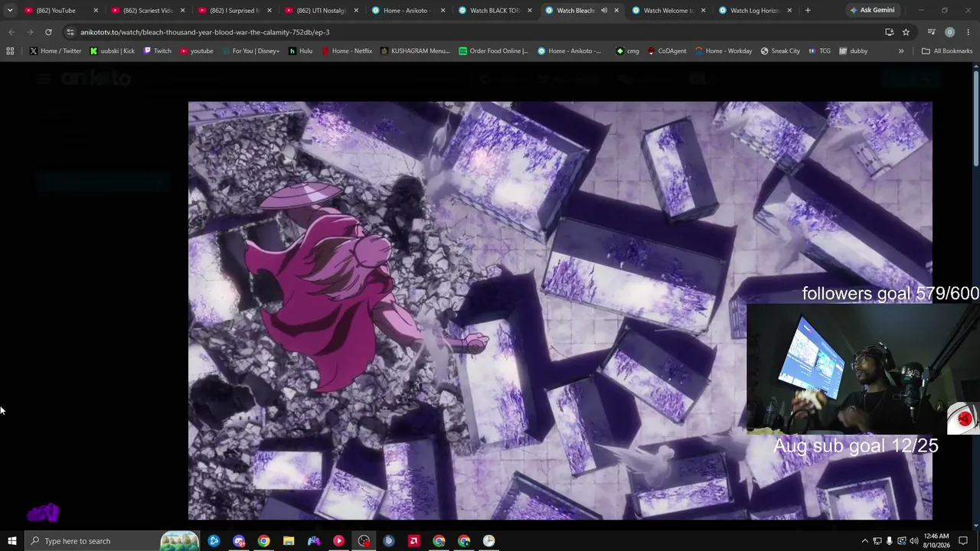980x551 pixels.
Task: Open the Hulu bookmark
Action: pos(300,51)
